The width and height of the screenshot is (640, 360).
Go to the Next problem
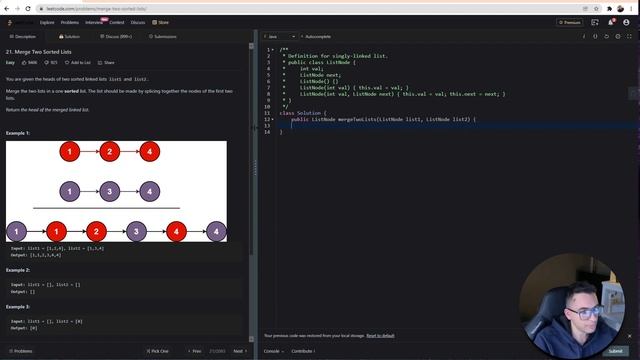(240, 351)
